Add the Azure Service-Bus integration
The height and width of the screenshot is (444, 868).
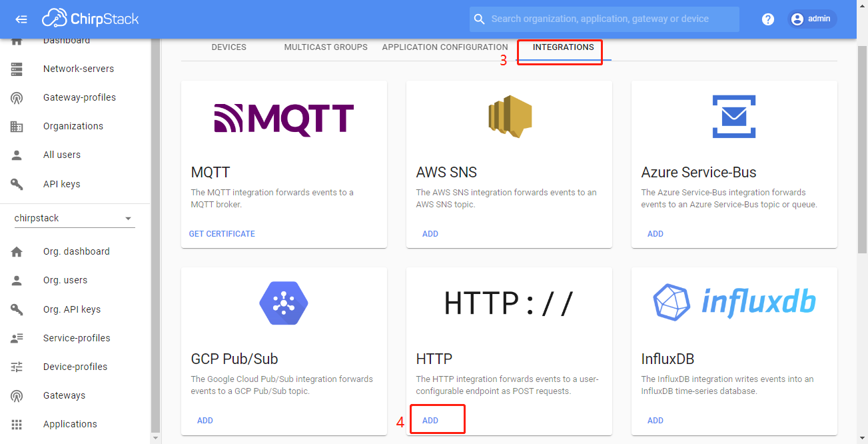click(x=655, y=234)
